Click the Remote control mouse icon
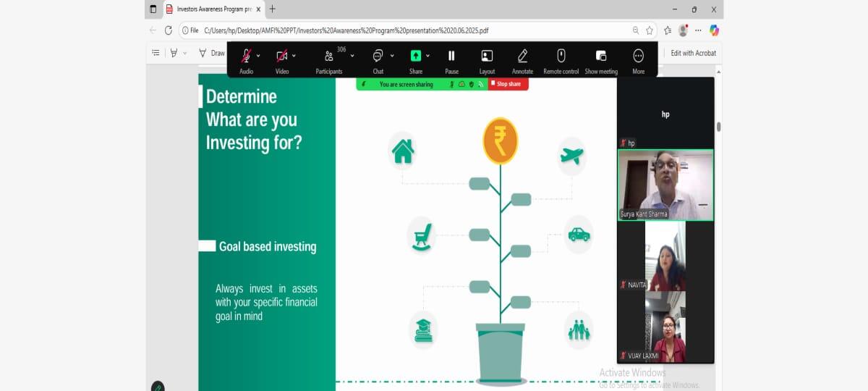 [x=561, y=56]
